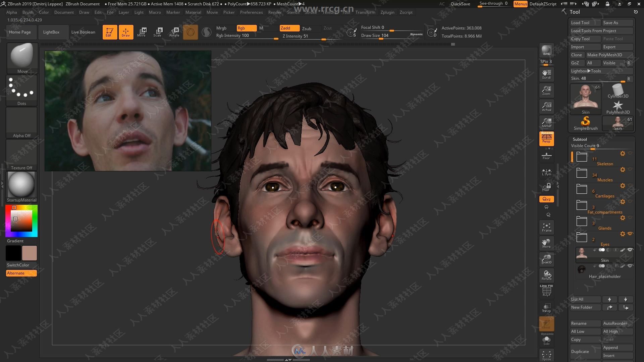This screenshot has height=362, width=644.
Task: Expand the Cartilages subtool folder
Action: tap(582, 189)
